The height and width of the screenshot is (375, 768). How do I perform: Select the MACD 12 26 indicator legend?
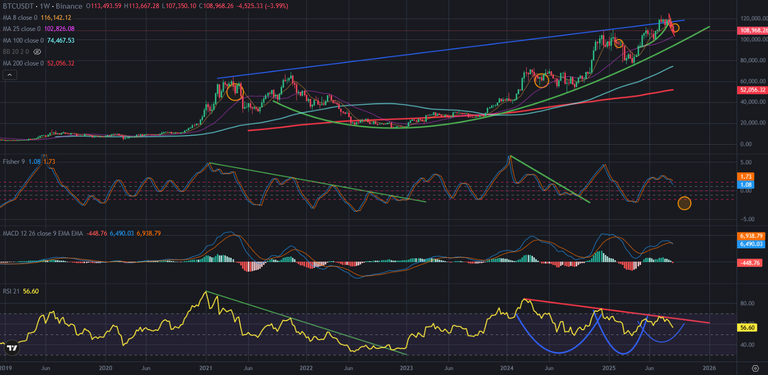coord(81,234)
